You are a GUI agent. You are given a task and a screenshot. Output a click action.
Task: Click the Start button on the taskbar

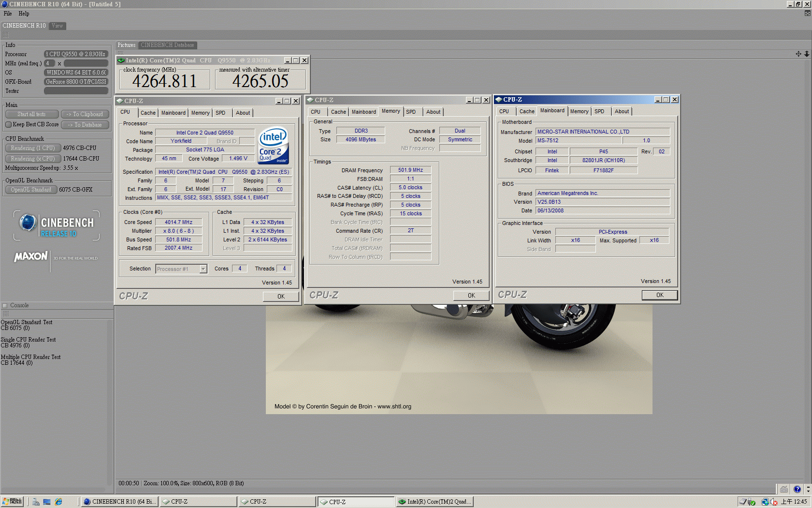pyautogui.click(x=13, y=502)
